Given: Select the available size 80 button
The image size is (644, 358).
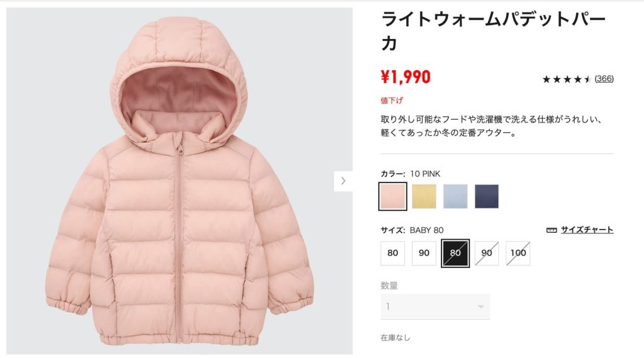Looking at the screenshot, I should coord(392,253).
